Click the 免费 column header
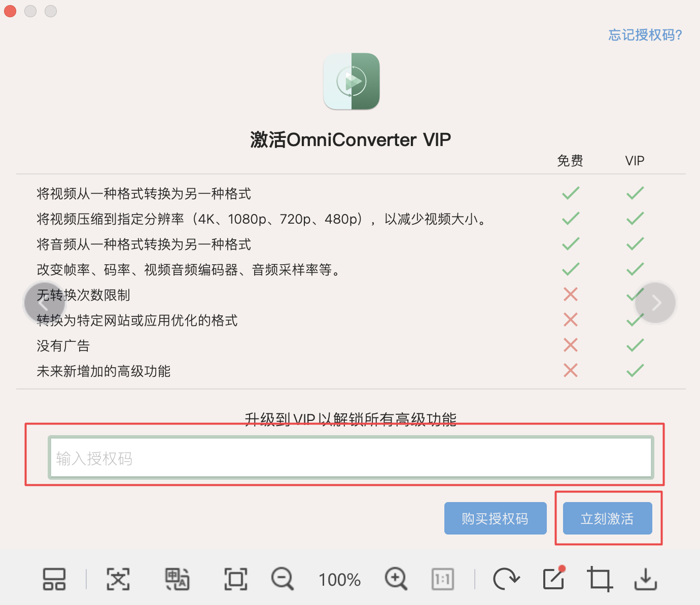This screenshot has width=700, height=605. pyautogui.click(x=570, y=161)
